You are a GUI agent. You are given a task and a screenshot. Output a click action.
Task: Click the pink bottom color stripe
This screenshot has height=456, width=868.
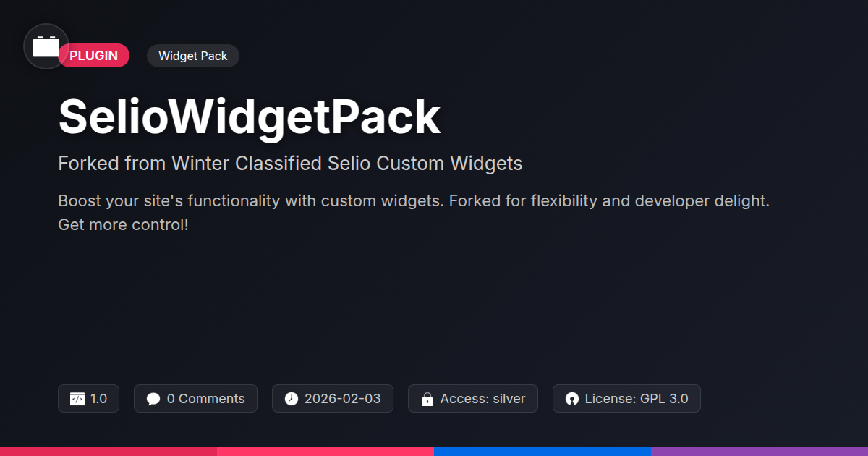325,452
